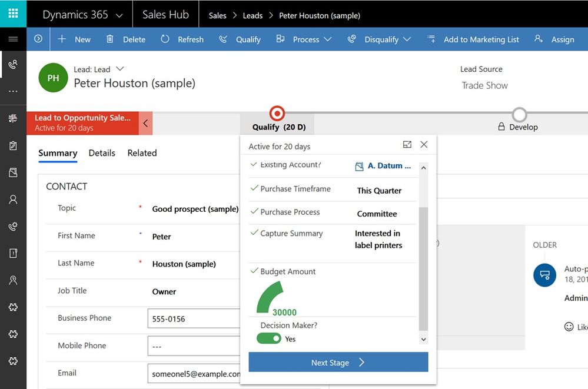Switch to the Details tab
This screenshot has width=588, height=389.
[x=101, y=153]
